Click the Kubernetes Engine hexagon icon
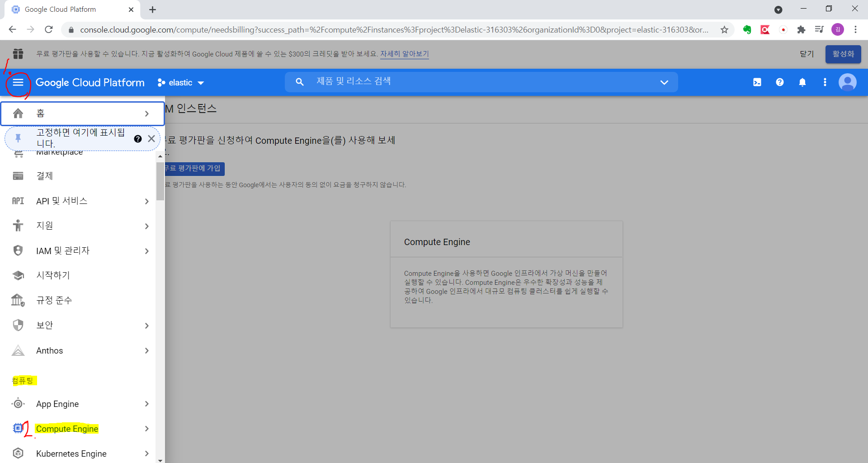This screenshot has width=868, height=463. pyautogui.click(x=18, y=453)
